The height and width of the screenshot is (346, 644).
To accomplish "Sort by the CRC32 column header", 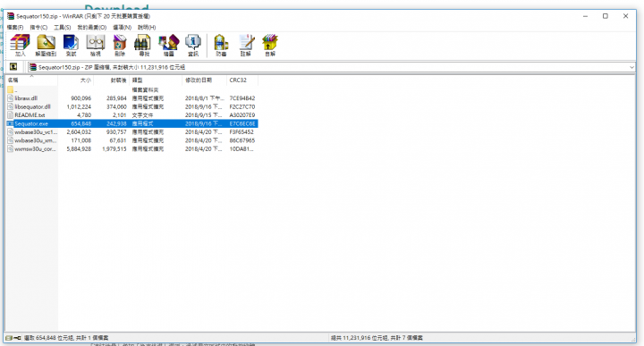I will pos(242,80).
